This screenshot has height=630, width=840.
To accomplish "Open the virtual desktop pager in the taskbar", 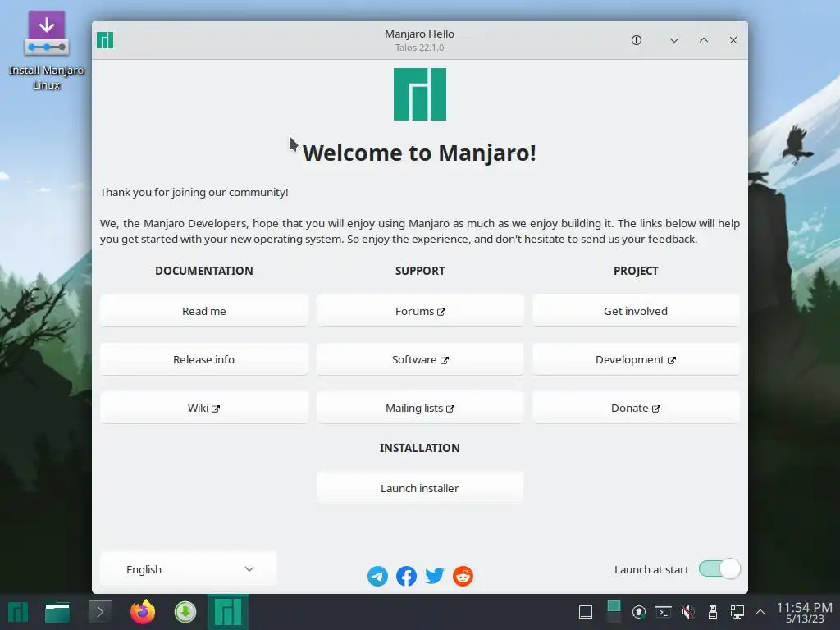I will [x=614, y=612].
